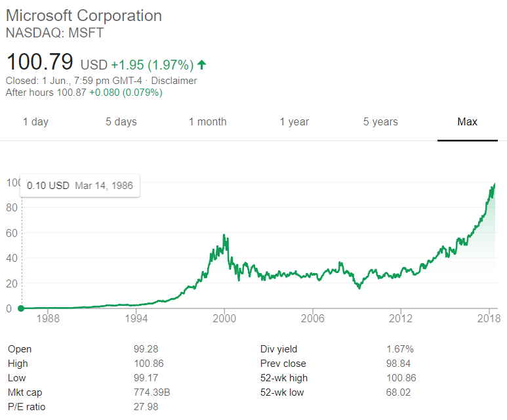Open the 1 month chart view

207,122
